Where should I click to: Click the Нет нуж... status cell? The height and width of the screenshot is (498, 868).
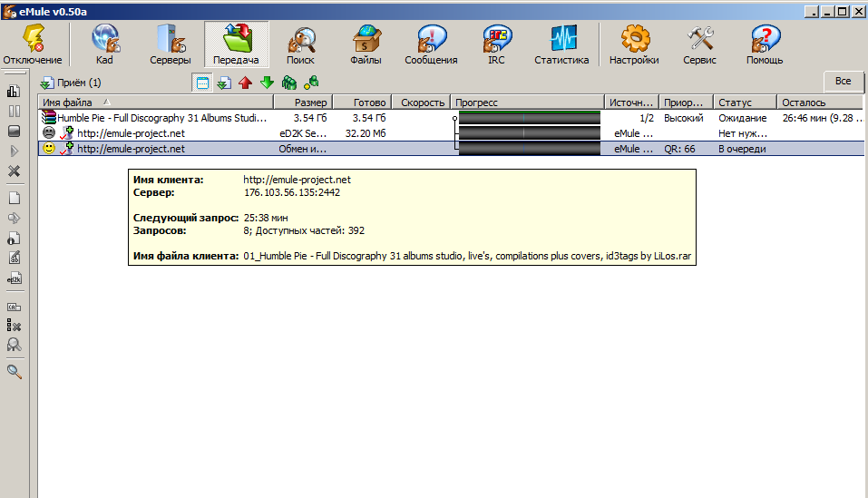point(743,133)
